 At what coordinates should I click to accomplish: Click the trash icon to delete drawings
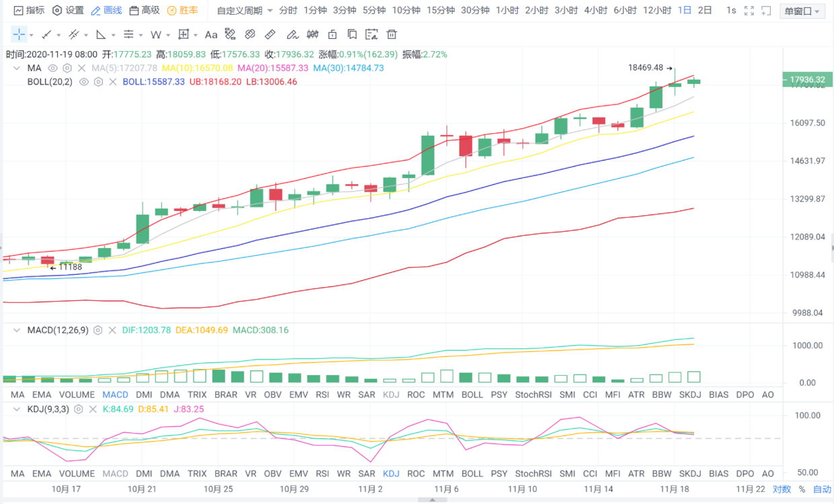coord(392,35)
